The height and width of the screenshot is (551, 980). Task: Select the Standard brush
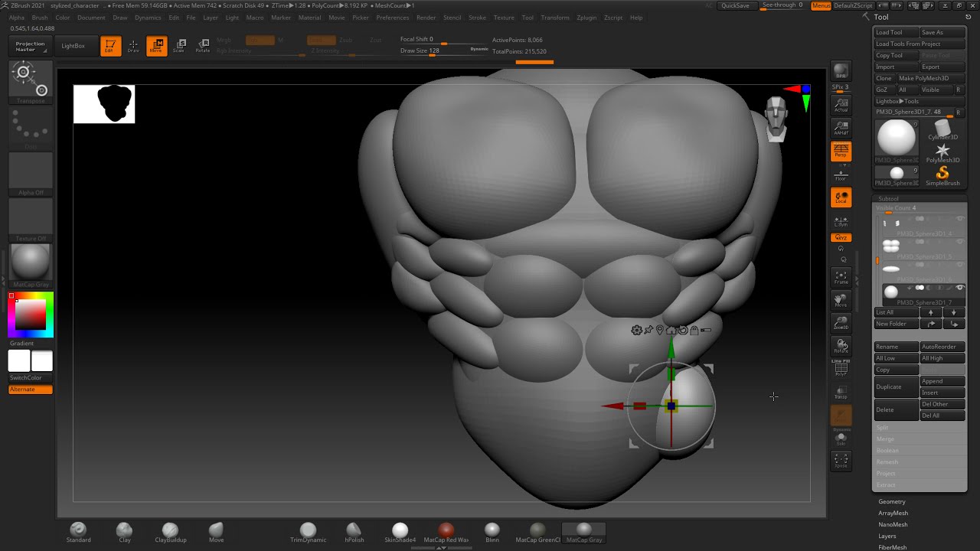78,533
